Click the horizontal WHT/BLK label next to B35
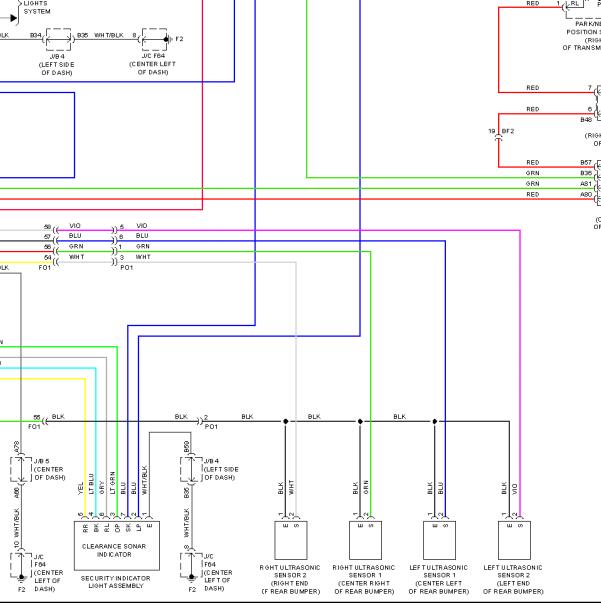Image resolution: width=601 pixels, height=606 pixels. 109,35
